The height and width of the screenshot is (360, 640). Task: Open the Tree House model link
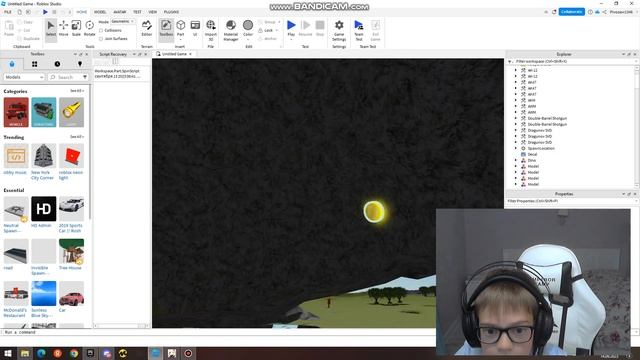point(70,268)
